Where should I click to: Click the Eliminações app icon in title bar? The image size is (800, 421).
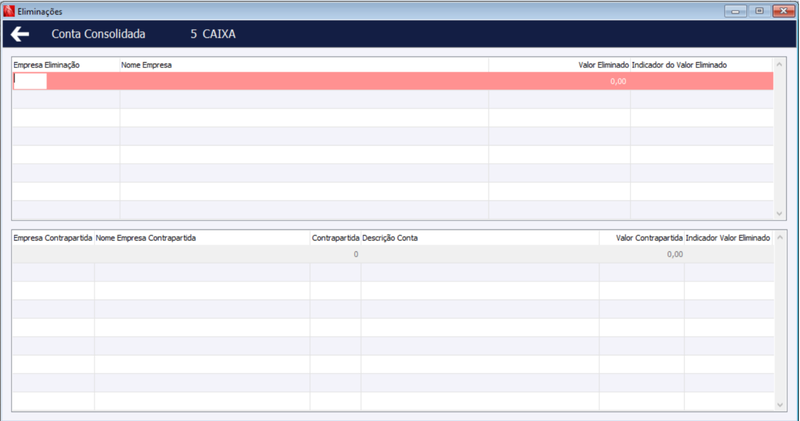click(x=9, y=11)
